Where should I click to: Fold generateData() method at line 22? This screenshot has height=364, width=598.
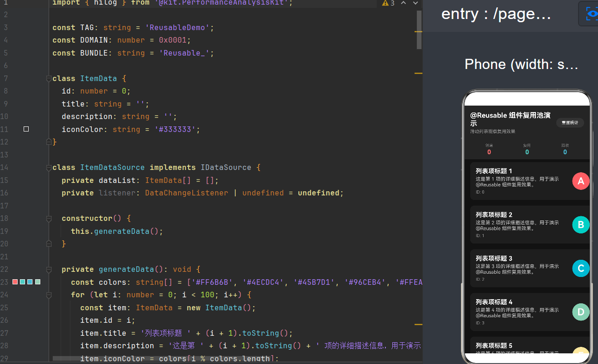coord(49,269)
